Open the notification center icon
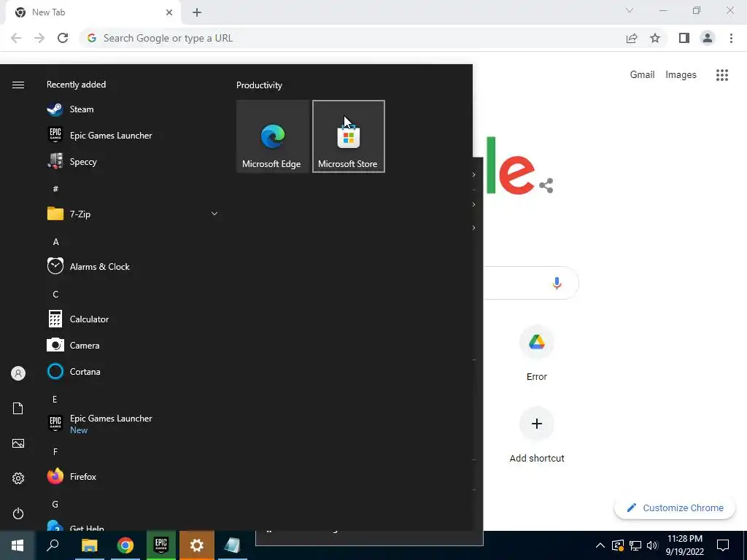 [723, 545]
